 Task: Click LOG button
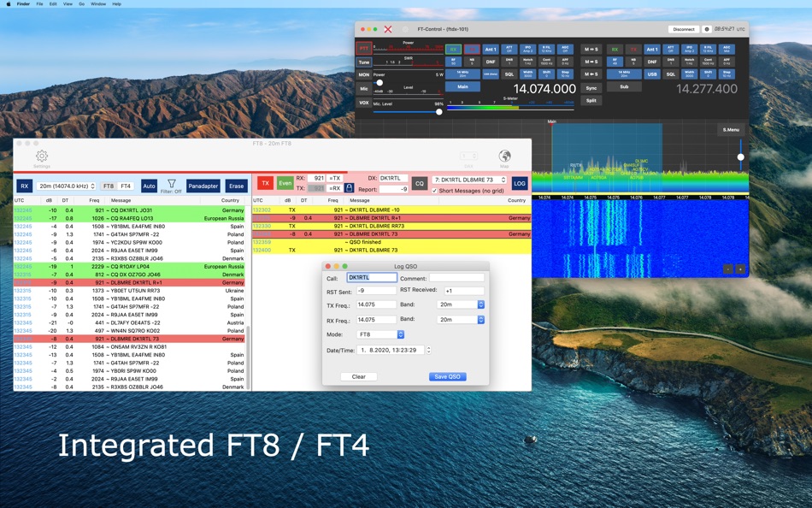(x=520, y=183)
